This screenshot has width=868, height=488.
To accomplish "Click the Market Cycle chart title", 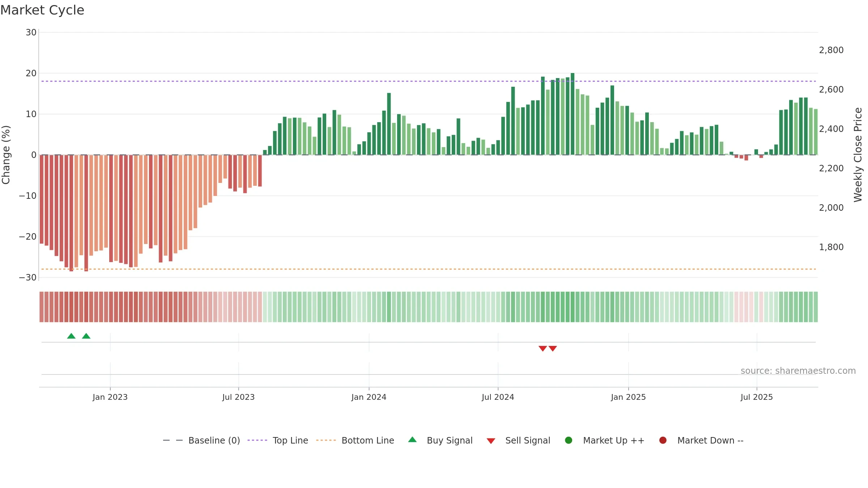I will [x=42, y=10].
